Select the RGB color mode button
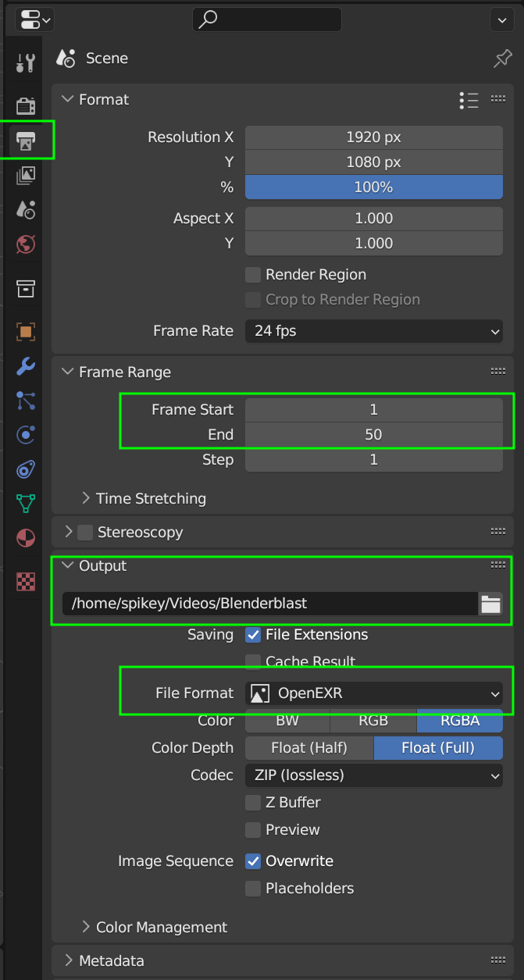This screenshot has width=524, height=980. click(373, 721)
